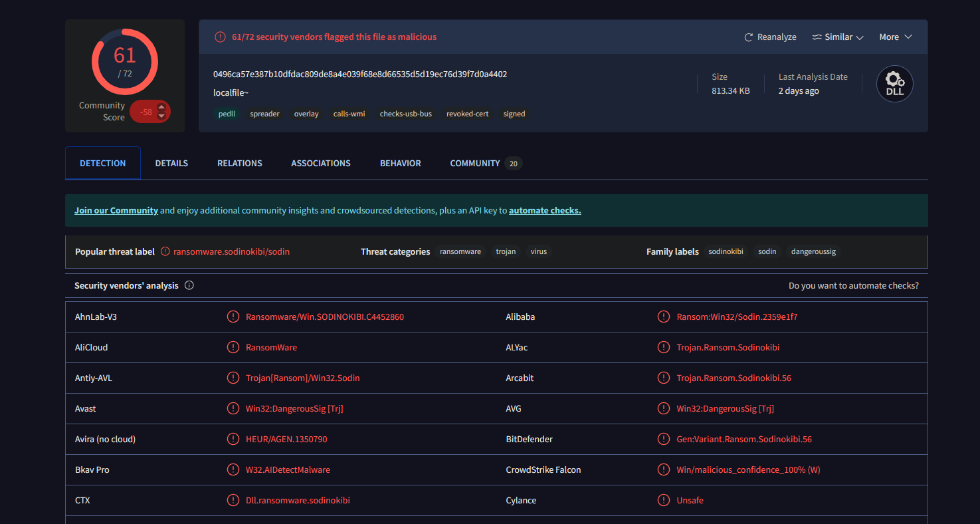Screen dimensions: 980x524
Task: Switch to the Details tab
Action: coord(171,163)
